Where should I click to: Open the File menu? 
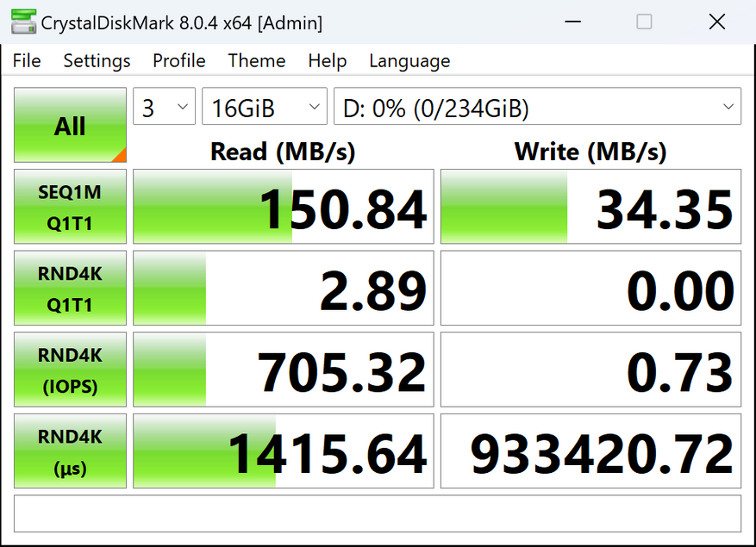[x=27, y=60]
